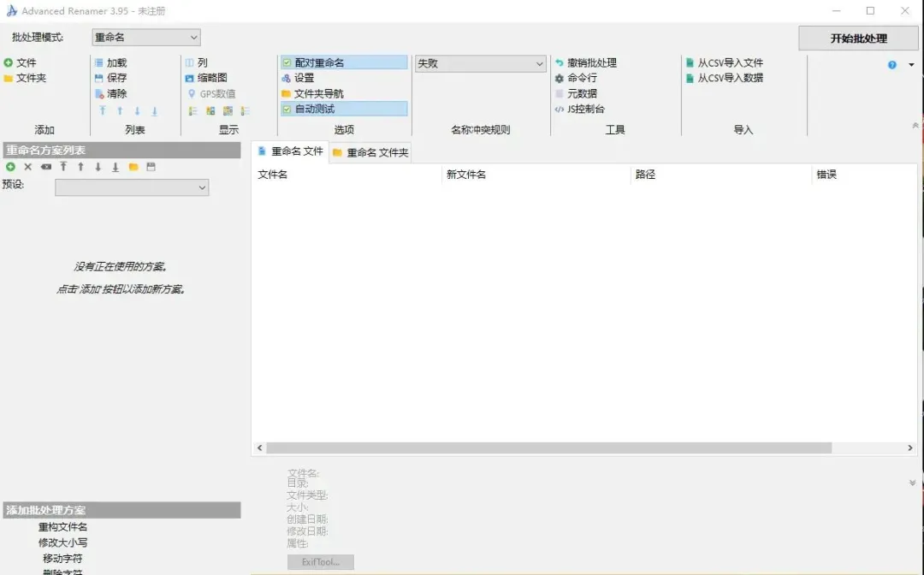
Task: Click the ExifTool... button
Action: 321,562
